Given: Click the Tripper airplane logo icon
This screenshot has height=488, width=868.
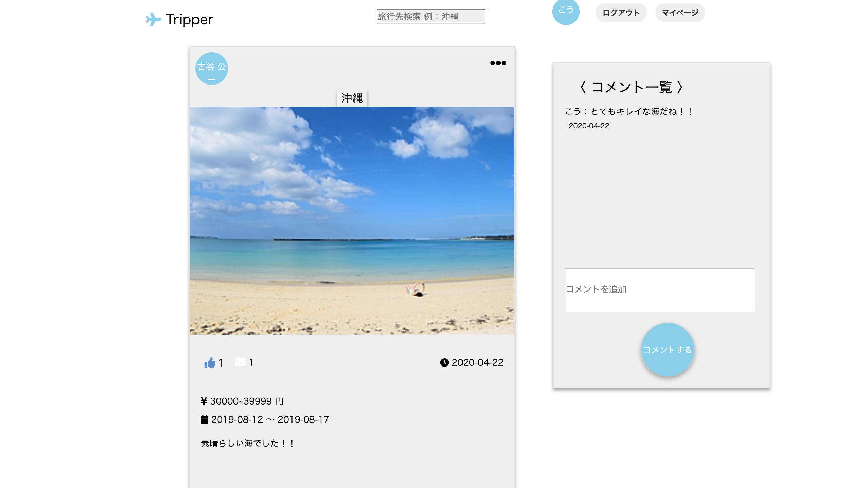Looking at the screenshot, I should (153, 19).
